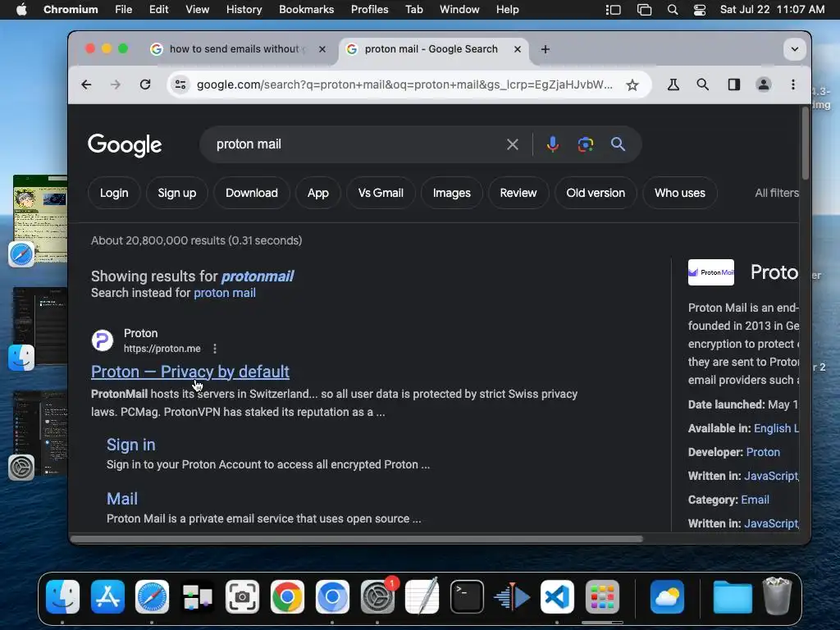Open All filters option
Viewport: 840px width, 630px height.
[776, 193]
